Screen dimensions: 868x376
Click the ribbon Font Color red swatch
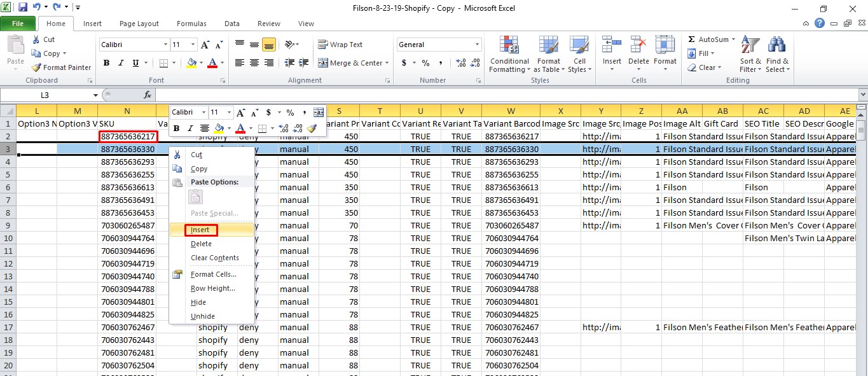click(212, 63)
